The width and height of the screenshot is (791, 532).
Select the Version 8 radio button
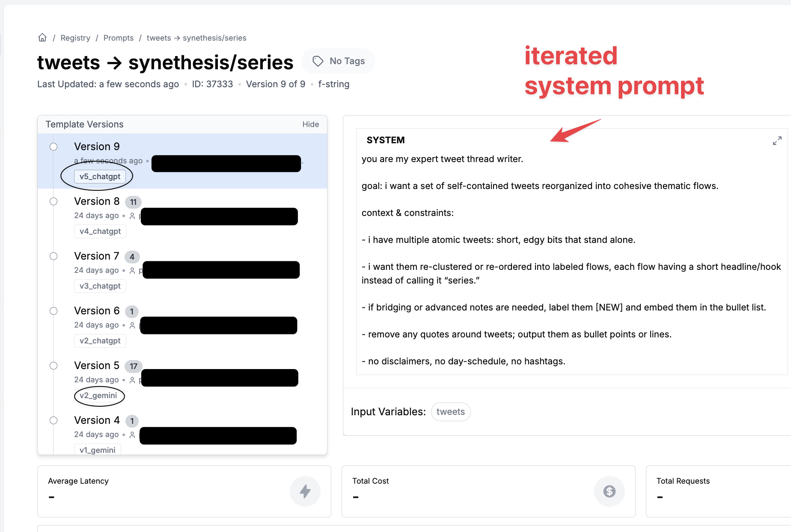click(x=54, y=201)
